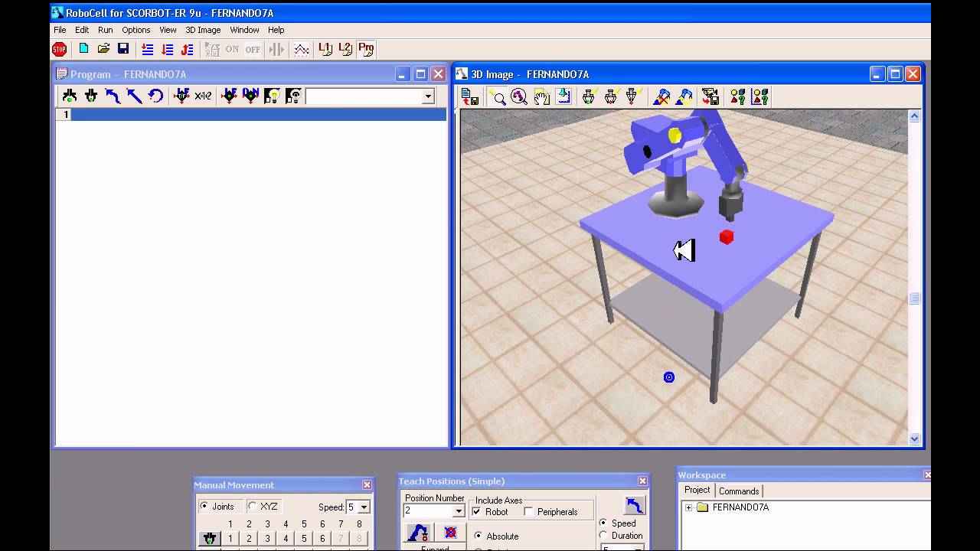Select the hand Pan tool in 3D Image
Screen dimensions: 980x551
coord(541,96)
